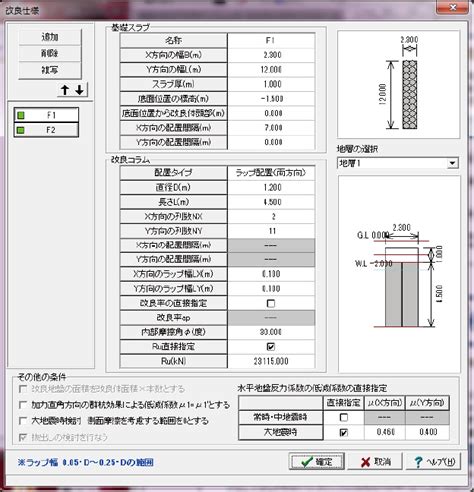Open help with ヘルプ(H) button
The width and height of the screenshot is (474, 492).
(x=433, y=462)
